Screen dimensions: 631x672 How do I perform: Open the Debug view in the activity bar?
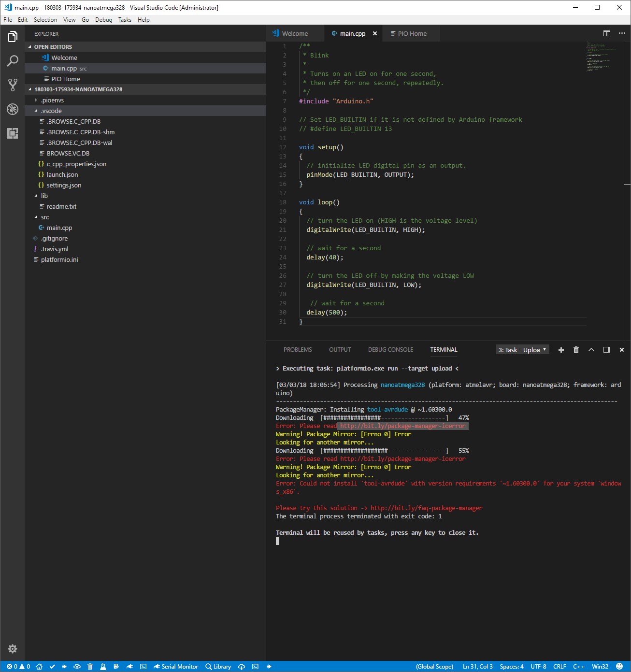(x=13, y=109)
